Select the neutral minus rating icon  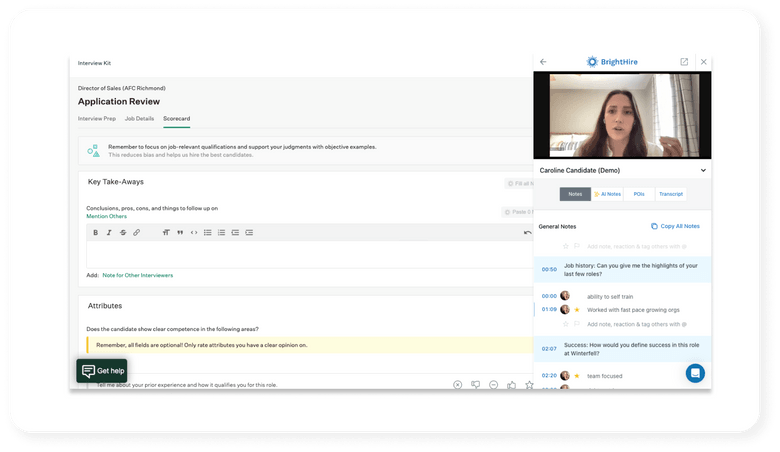pos(493,385)
